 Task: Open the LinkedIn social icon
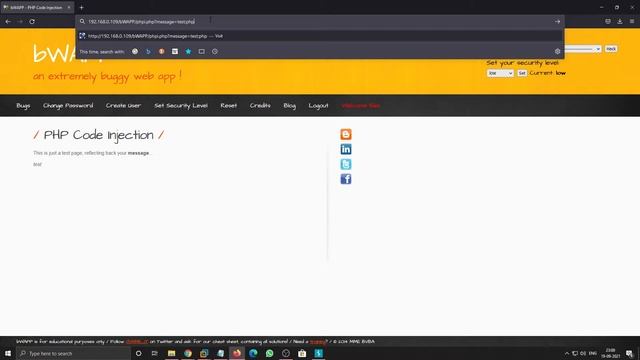click(x=346, y=149)
